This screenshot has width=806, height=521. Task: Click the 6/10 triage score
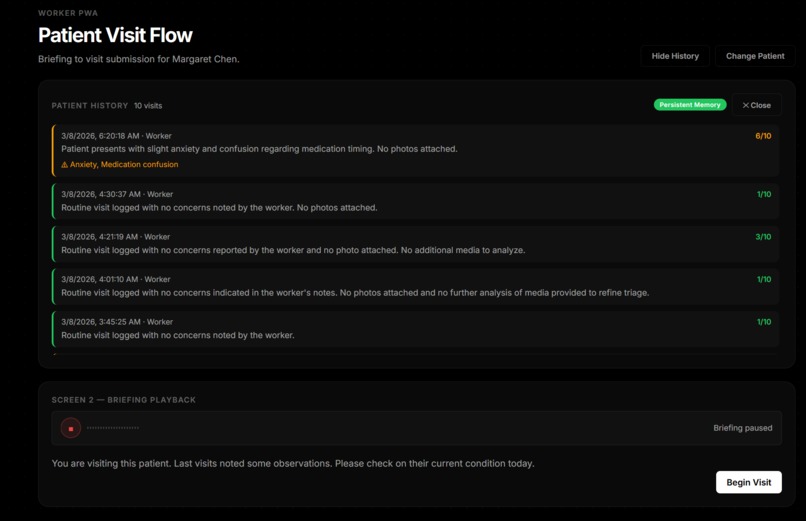(763, 136)
